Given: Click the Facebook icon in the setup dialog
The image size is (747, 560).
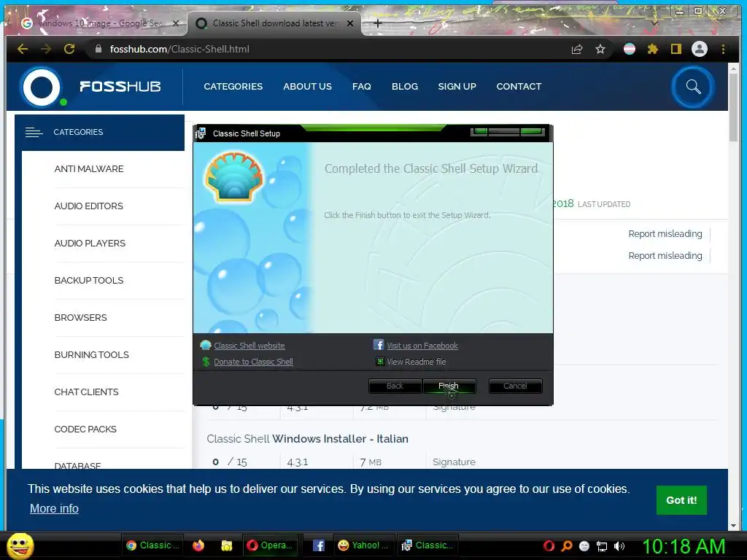Looking at the screenshot, I should click(x=379, y=345).
